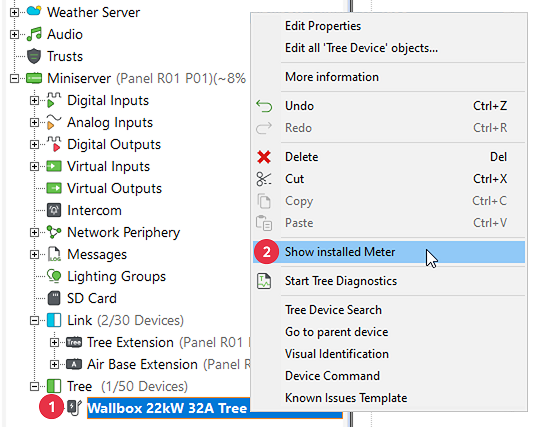
Task: Click the Start Tree Diagnostics icon
Action: [x=264, y=281]
